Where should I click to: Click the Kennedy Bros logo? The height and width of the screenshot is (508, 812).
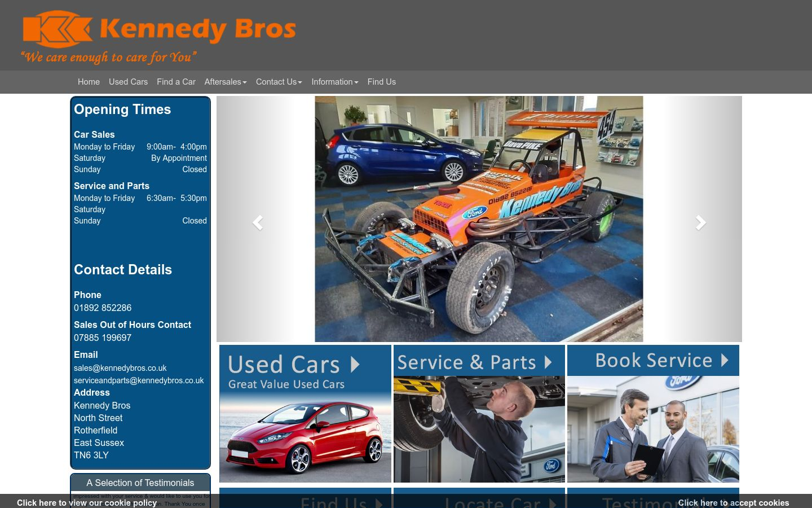pos(159,29)
